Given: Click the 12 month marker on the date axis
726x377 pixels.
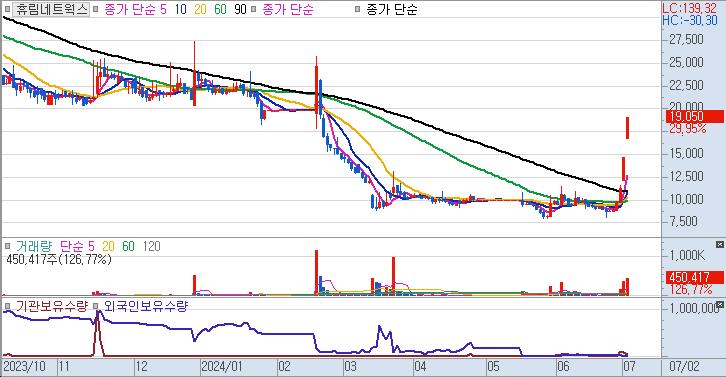Looking at the screenshot, I should point(141,367).
